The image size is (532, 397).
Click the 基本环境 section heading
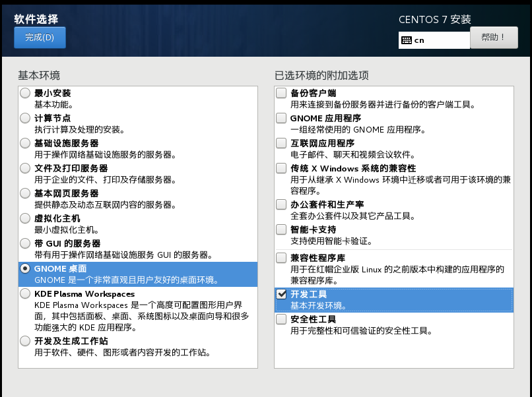tap(39, 75)
